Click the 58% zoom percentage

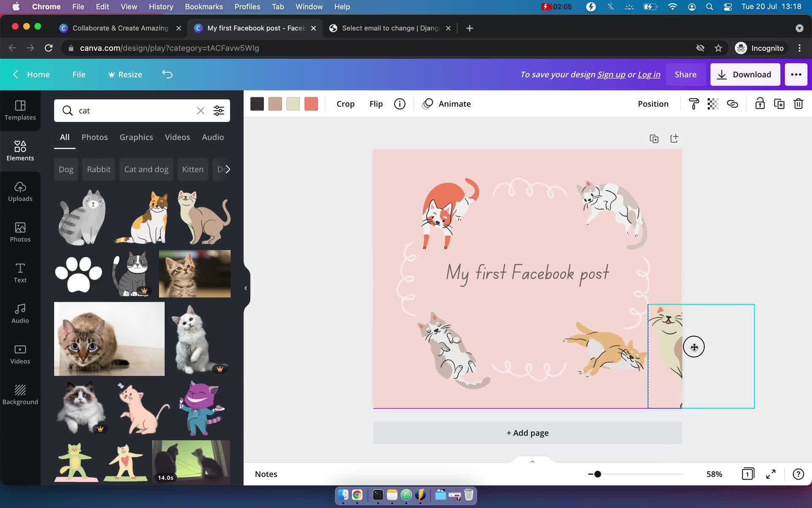pos(714,474)
